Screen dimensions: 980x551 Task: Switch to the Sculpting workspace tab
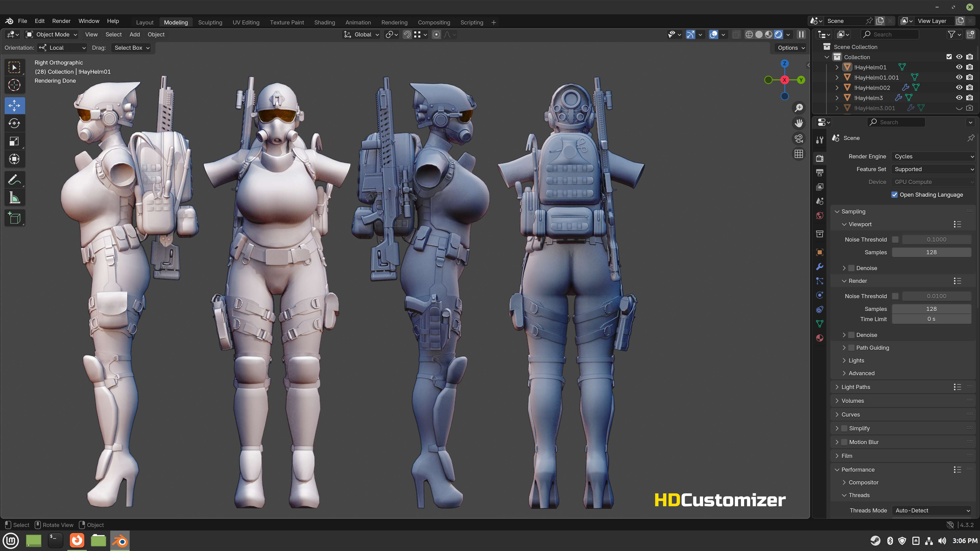click(210, 22)
